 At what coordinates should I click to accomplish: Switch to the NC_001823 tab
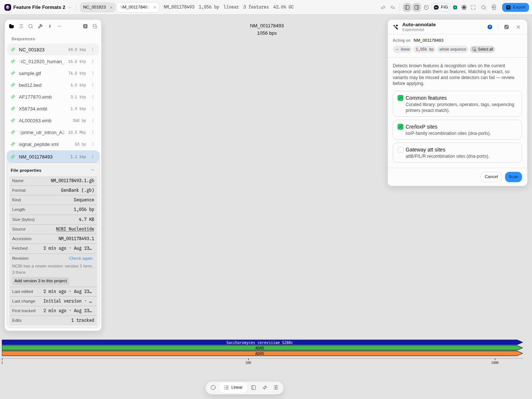click(95, 7)
